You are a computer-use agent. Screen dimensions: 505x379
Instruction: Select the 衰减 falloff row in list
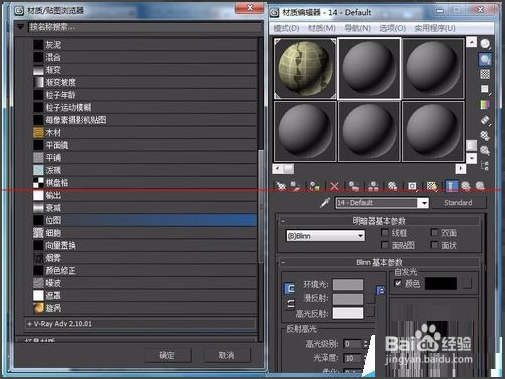pos(145,208)
